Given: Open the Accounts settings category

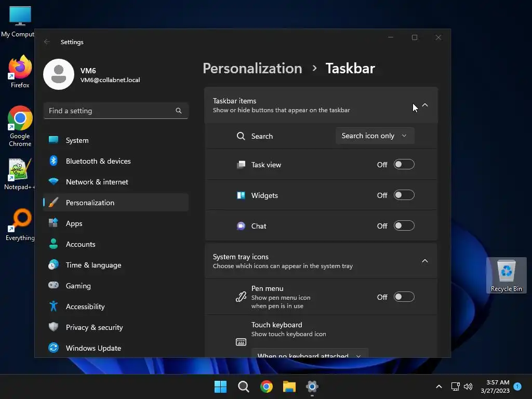Looking at the screenshot, I should pyautogui.click(x=115, y=244).
